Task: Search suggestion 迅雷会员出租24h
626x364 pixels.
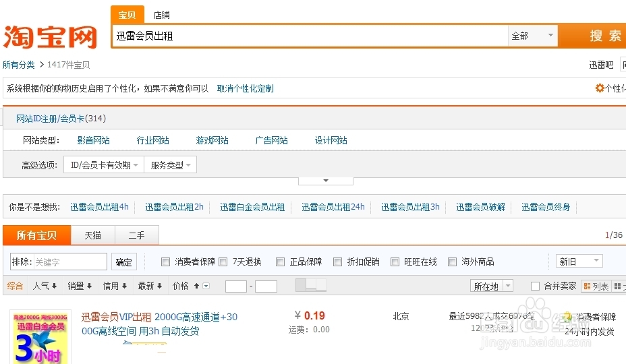Action: click(x=333, y=207)
